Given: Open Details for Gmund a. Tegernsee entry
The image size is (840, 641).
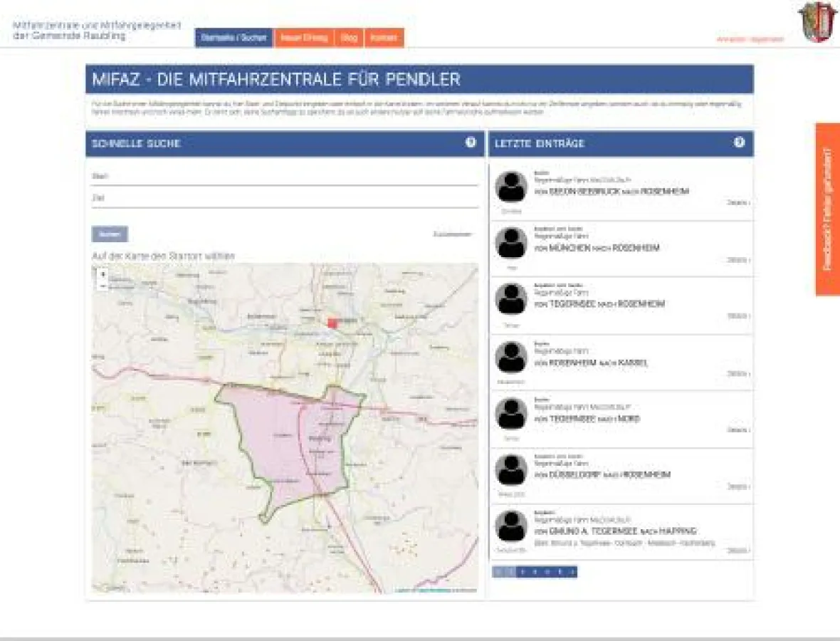Looking at the screenshot, I should 738,550.
